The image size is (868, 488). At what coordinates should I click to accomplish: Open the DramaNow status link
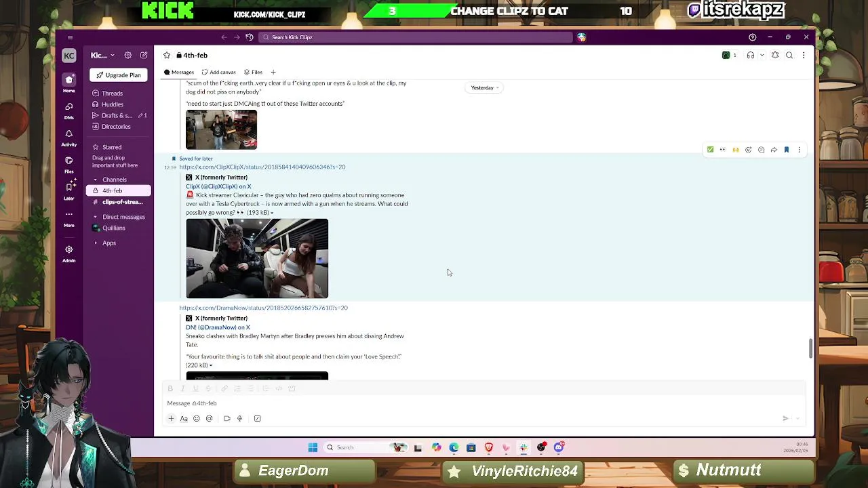(x=263, y=308)
